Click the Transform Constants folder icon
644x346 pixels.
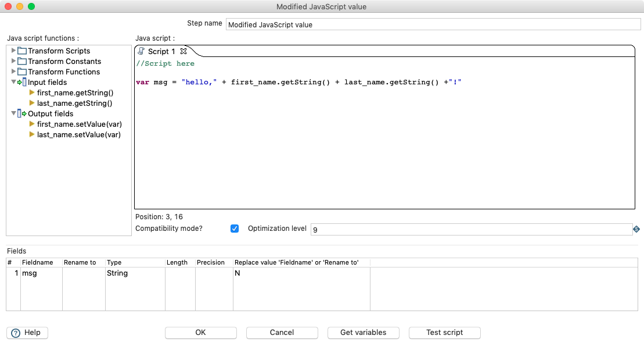coord(22,61)
